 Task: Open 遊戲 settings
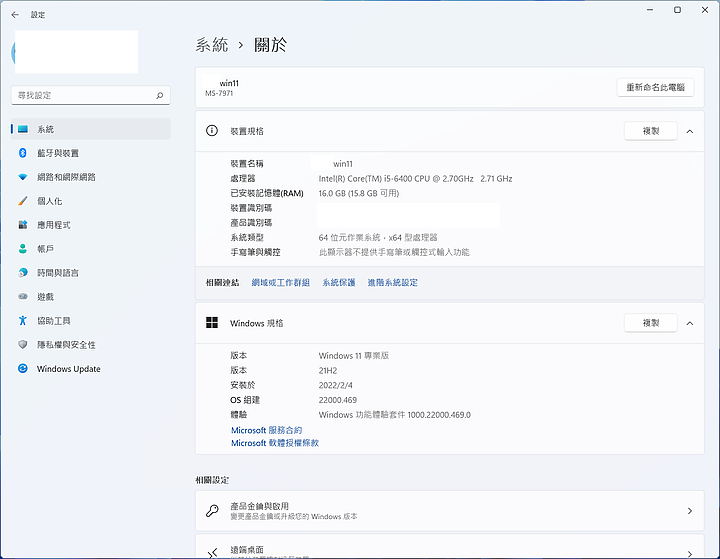pyautogui.click(x=91, y=296)
